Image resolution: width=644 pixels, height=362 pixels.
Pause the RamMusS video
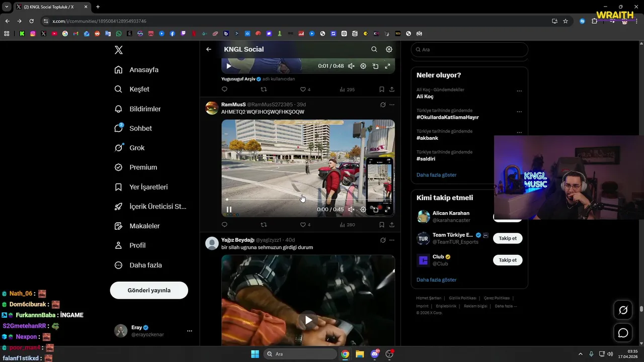pyautogui.click(x=229, y=210)
